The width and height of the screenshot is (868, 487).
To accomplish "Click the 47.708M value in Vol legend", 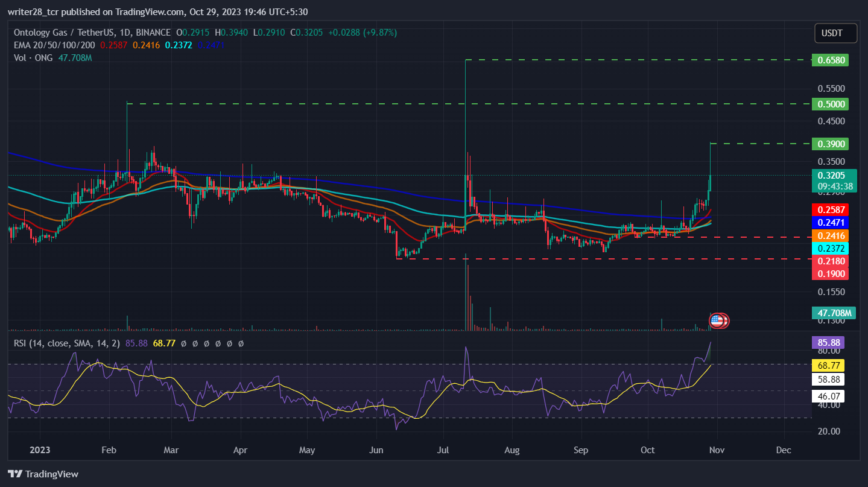I will point(75,57).
